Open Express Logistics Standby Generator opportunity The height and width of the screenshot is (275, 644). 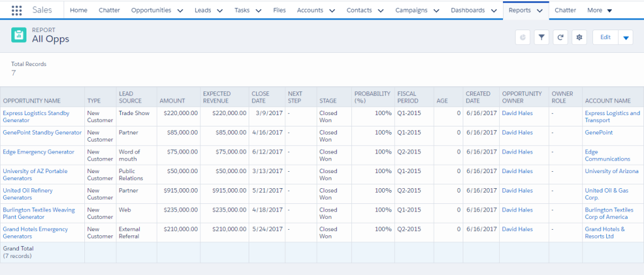pos(36,113)
